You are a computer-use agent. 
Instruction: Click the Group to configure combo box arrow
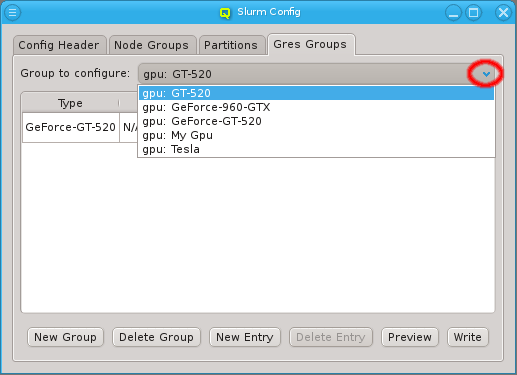486,74
